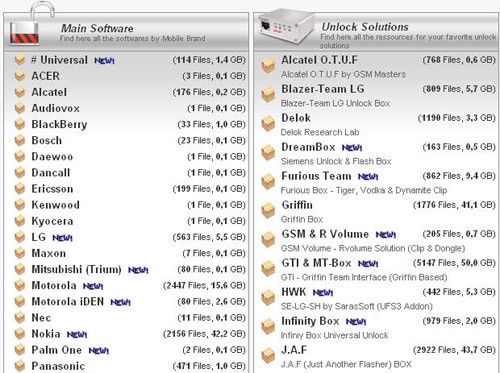500x373 pixels.
Task: Click the box icon next to Alcatel O.T.U.F
Action: coord(268,66)
